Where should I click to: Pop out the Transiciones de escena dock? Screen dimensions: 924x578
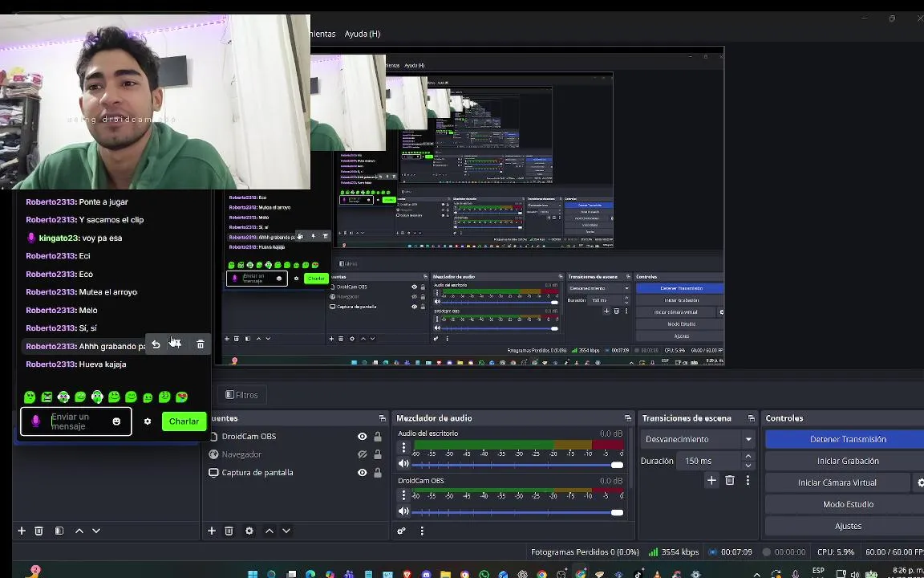752,418
